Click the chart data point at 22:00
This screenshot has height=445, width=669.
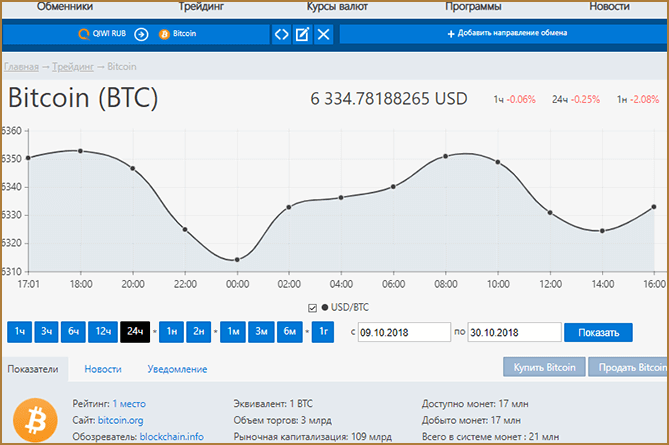(x=185, y=230)
